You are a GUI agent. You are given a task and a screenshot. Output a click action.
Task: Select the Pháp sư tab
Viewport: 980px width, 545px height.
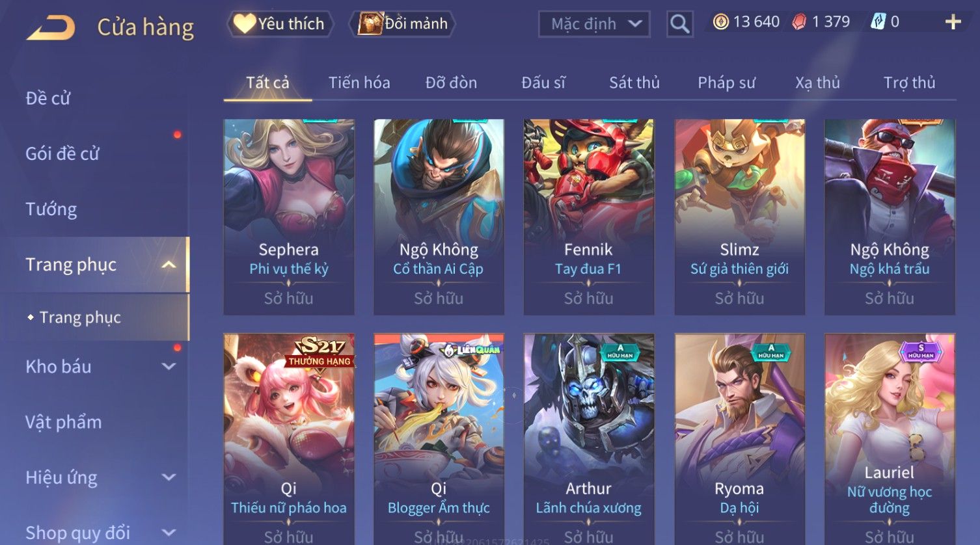click(x=726, y=83)
